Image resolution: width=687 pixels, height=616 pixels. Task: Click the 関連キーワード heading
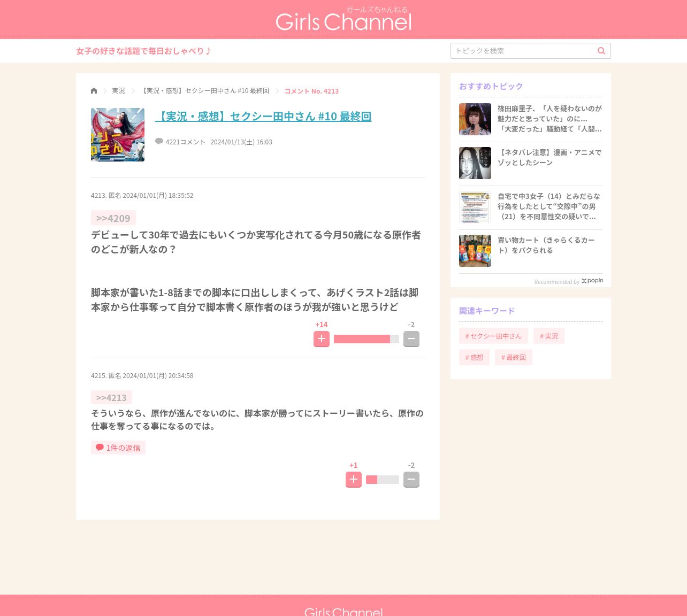(x=487, y=311)
